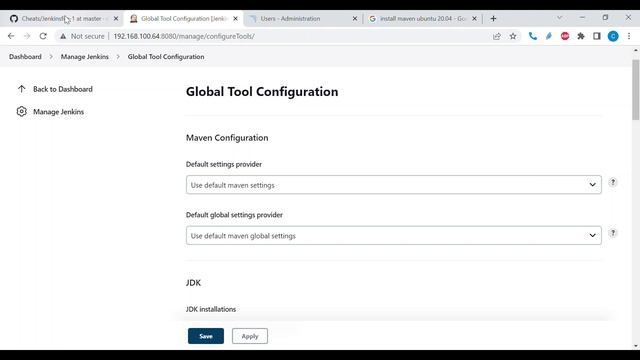Click Back to Dashboard arrow icon
640x360 pixels.
pos(22,89)
